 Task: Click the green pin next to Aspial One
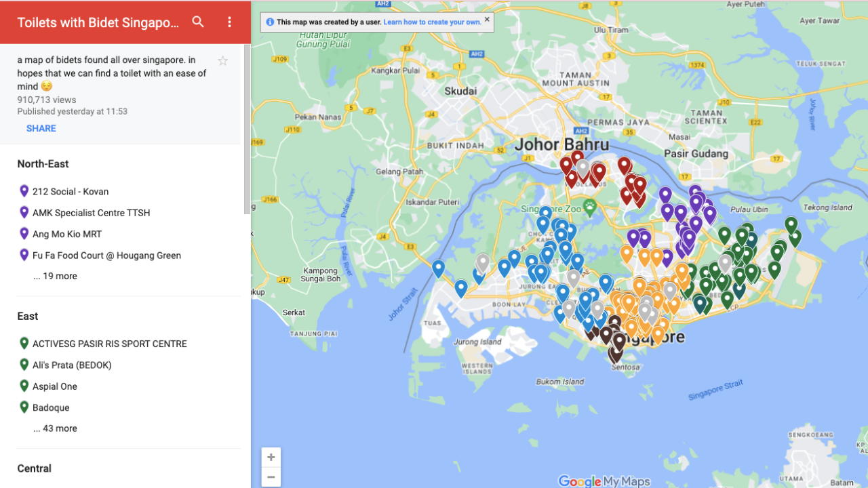coord(24,386)
